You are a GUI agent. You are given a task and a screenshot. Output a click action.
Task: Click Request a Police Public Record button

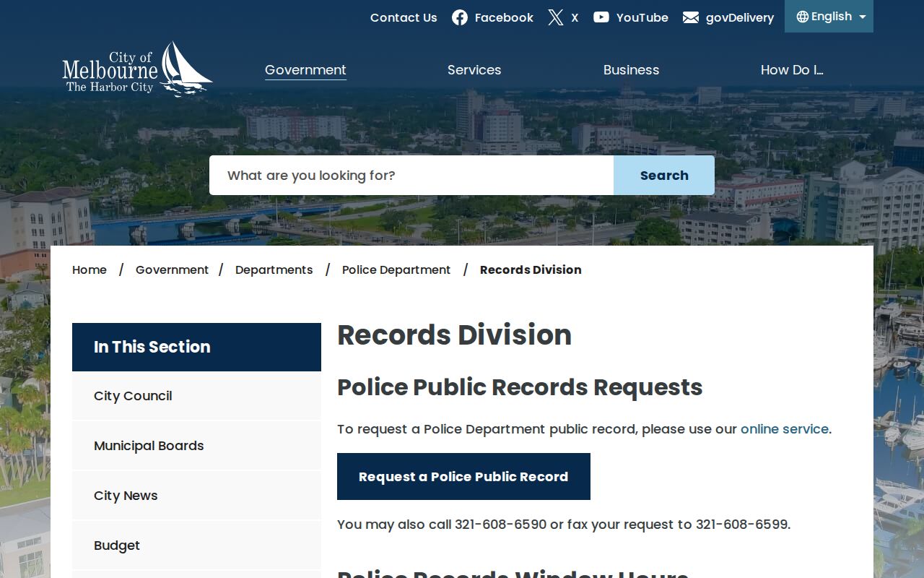point(463,477)
